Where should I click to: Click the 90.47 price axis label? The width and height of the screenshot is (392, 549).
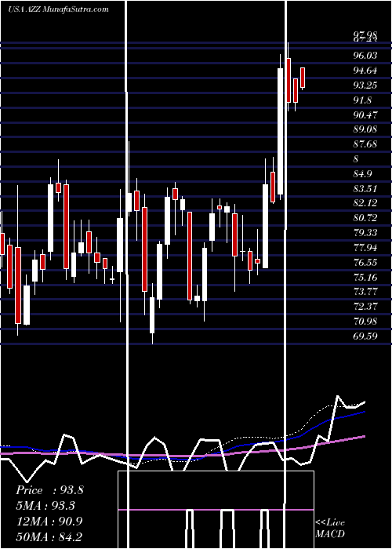(365, 115)
